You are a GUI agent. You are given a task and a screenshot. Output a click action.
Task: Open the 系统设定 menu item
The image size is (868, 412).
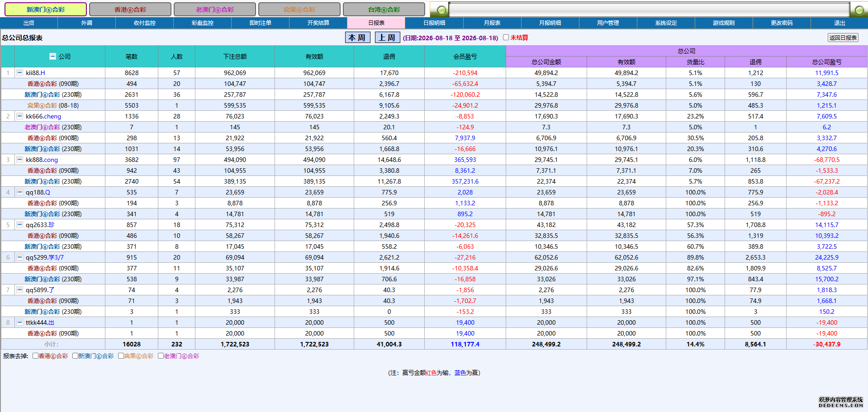[666, 23]
